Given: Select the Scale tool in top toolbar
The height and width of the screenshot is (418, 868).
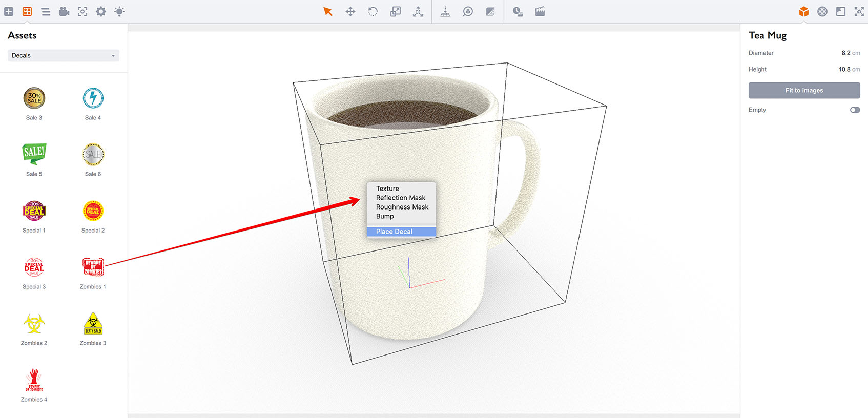Looking at the screenshot, I should [396, 11].
